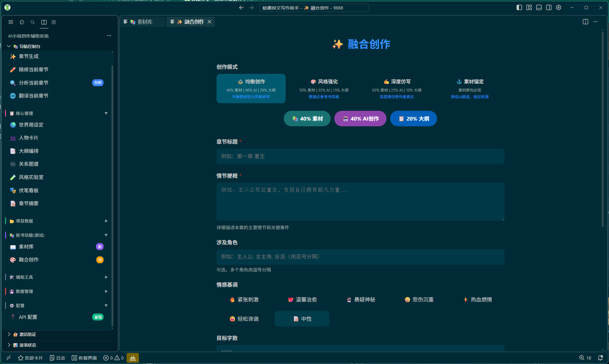The width and height of the screenshot is (609, 364).
Task: Click the zoom level 18 indicator
Action: (x=585, y=358)
